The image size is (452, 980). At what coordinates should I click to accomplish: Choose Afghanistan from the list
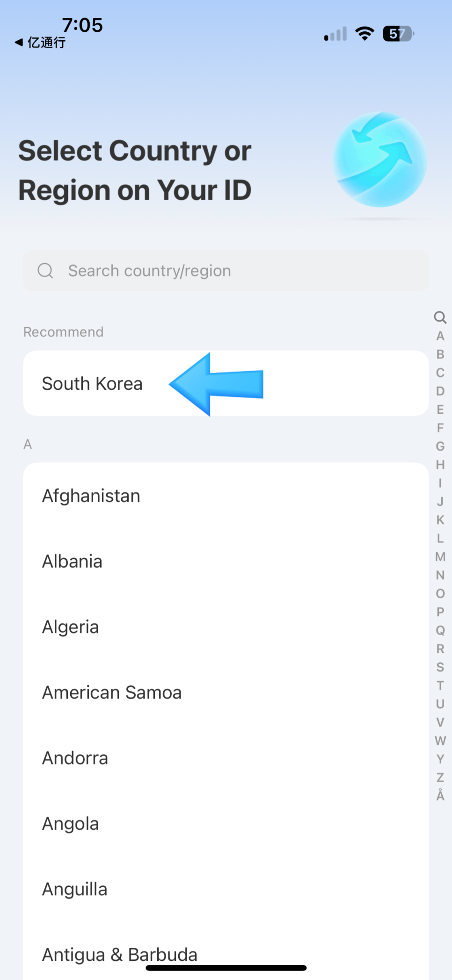[226, 496]
